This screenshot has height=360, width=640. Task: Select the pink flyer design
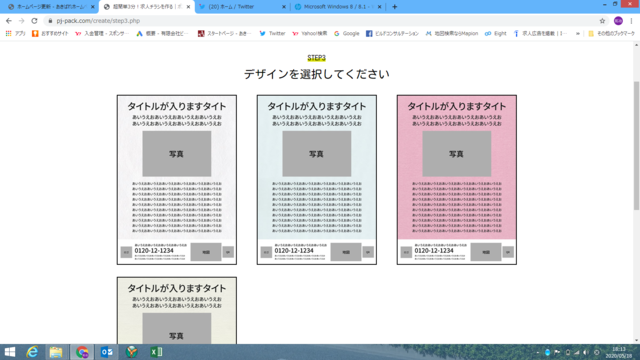click(456, 180)
